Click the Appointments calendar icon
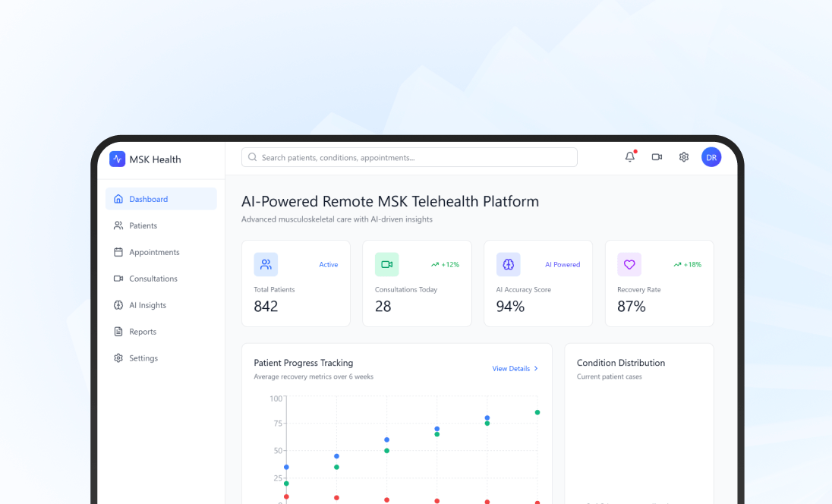832x504 pixels. 118,251
